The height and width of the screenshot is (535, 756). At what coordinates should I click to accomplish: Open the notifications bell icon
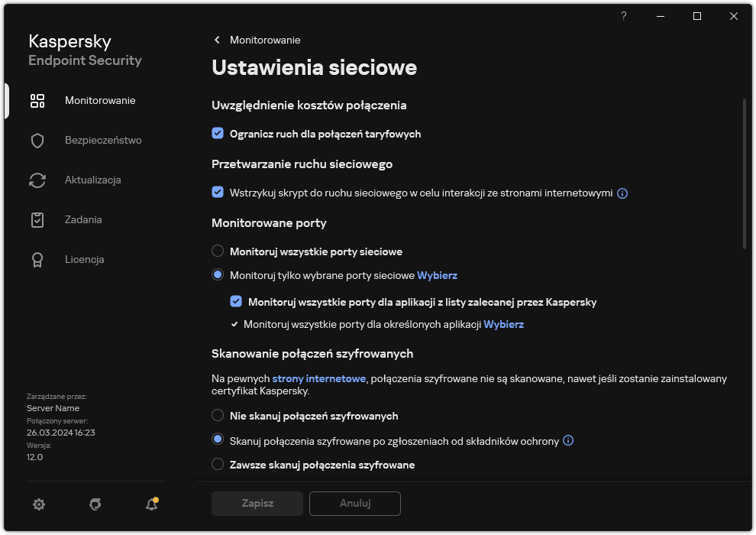151,504
